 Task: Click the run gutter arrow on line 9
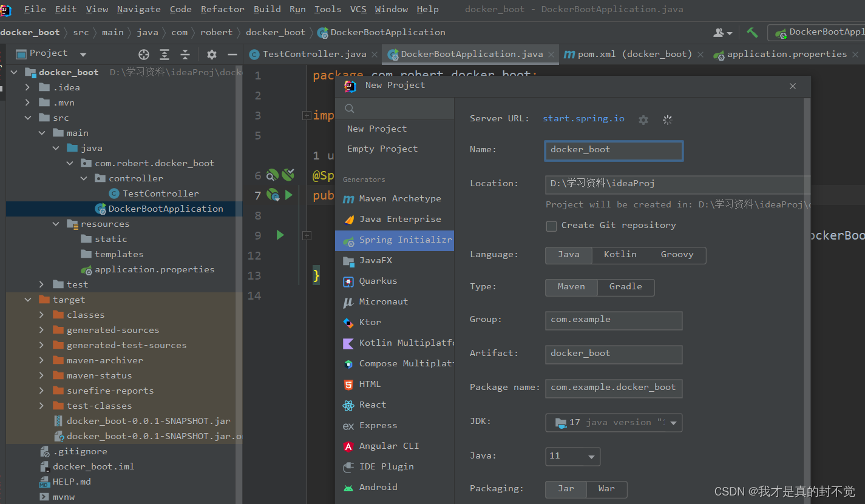280,235
